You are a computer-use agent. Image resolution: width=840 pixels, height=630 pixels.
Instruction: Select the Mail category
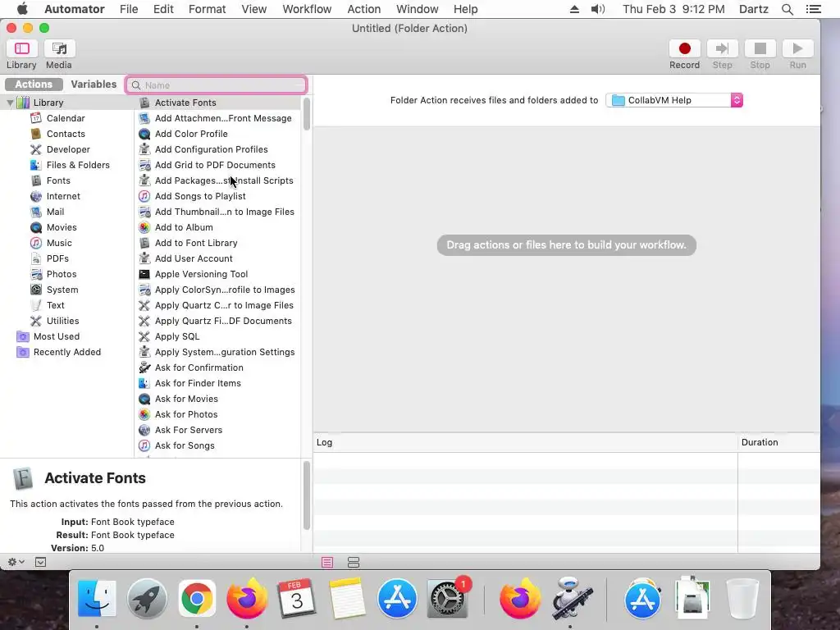tap(55, 212)
